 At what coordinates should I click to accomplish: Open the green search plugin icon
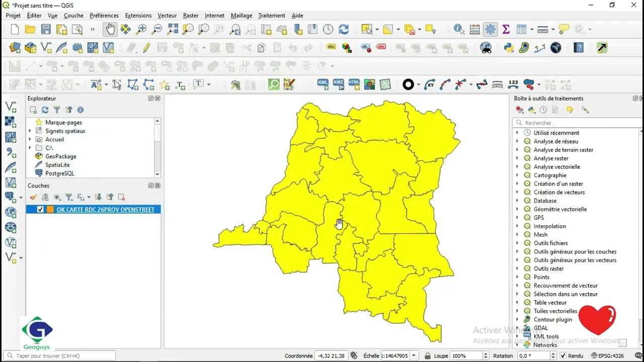coord(274,84)
